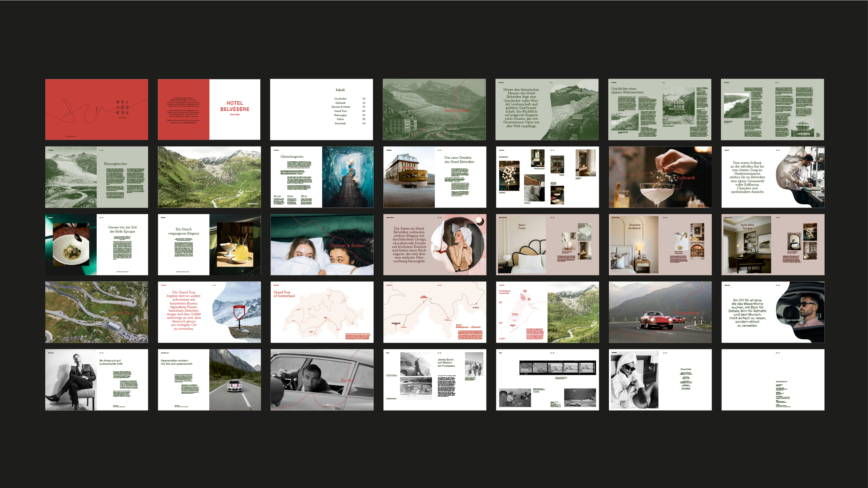Select the Hotel Belvédère title spread
This screenshot has height=488, width=868.
(x=209, y=109)
